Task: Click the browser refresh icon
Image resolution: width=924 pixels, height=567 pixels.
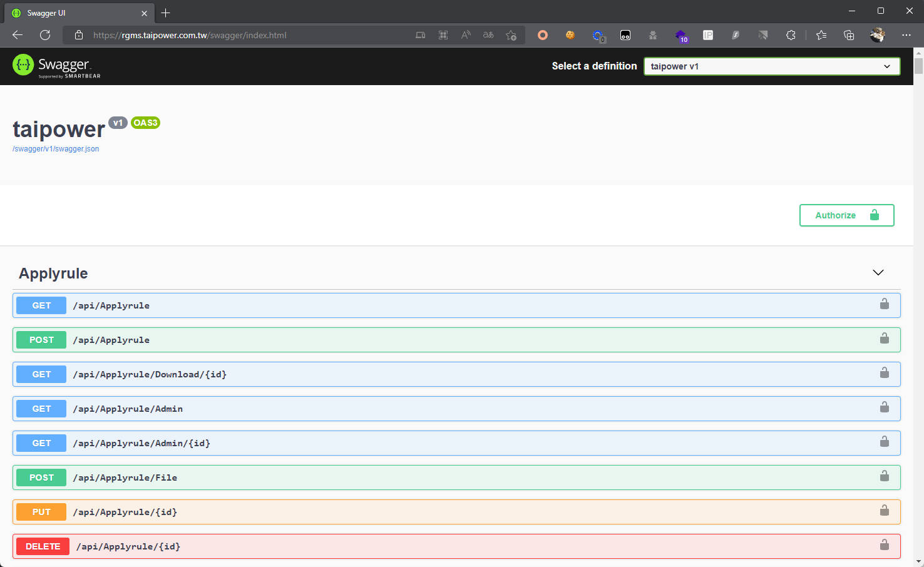Action: 45,35
